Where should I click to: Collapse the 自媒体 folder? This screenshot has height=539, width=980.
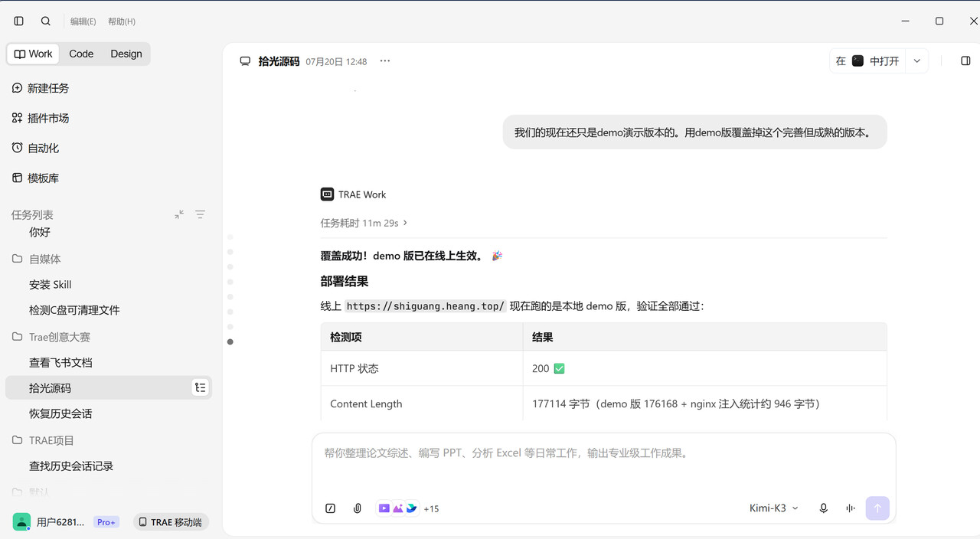[37, 259]
